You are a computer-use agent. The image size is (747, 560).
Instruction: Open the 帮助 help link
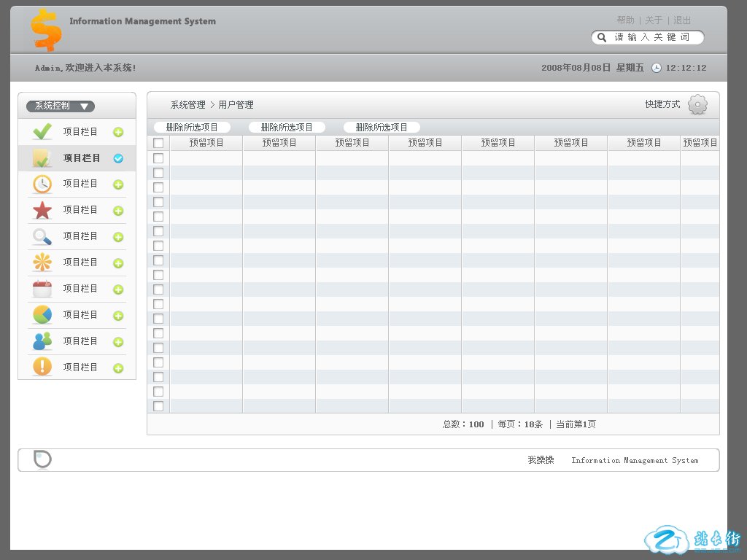pyautogui.click(x=625, y=20)
